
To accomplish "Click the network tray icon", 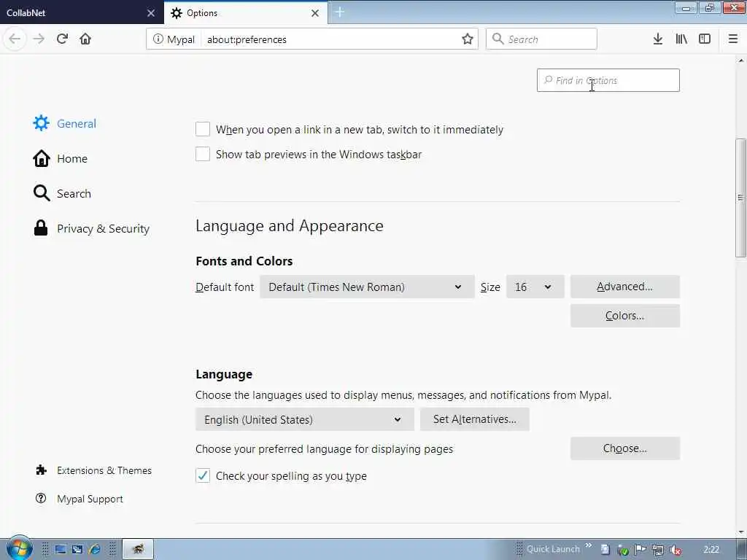I will pos(658,550).
